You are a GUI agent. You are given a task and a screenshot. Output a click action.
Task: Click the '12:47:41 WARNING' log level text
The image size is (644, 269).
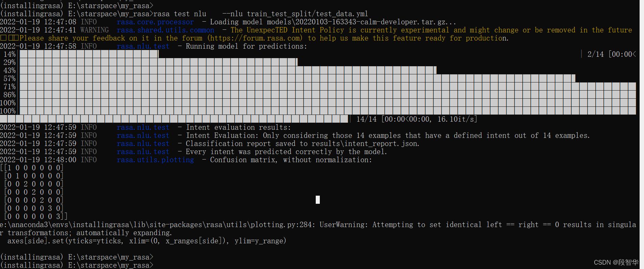pyautogui.click(x=76, y=30)
